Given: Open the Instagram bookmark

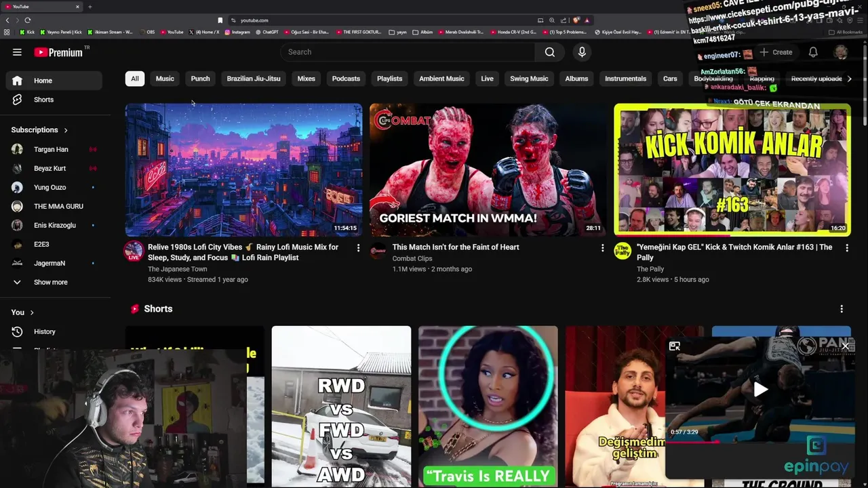Looking at the screenshot, I should 237,32.
